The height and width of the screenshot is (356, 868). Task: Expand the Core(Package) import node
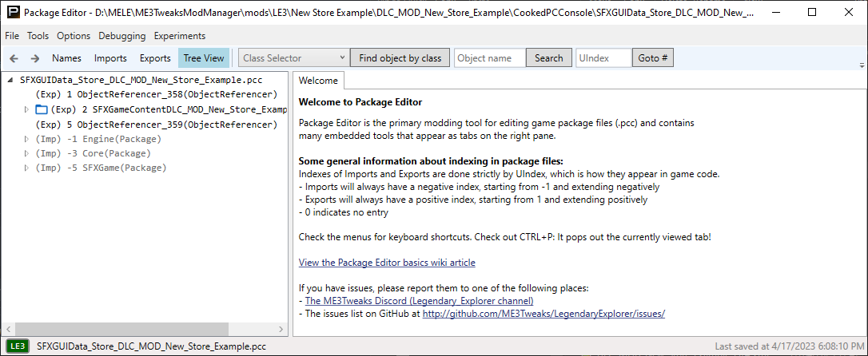pos(26,153)
